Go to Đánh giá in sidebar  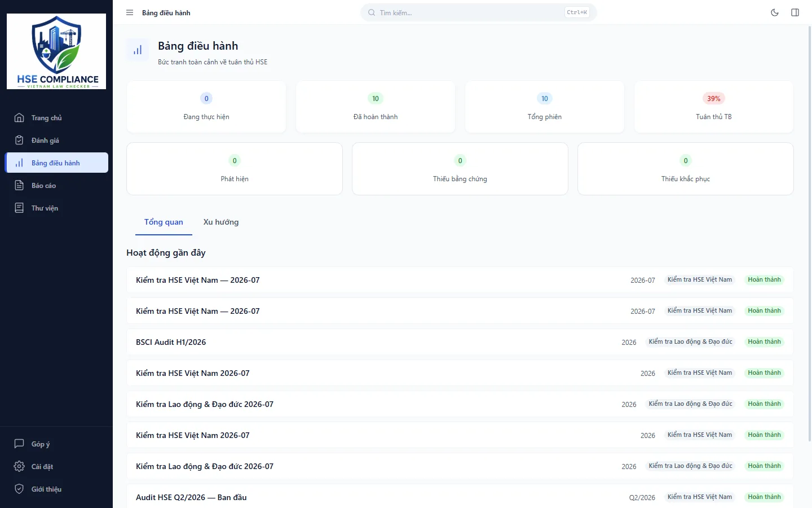click(56, 141)
